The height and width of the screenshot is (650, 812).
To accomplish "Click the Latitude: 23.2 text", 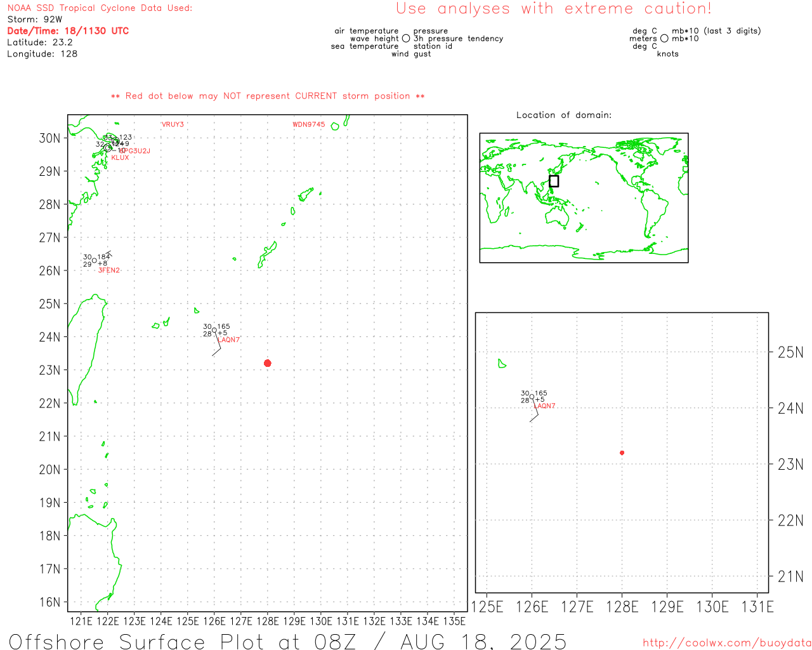I will click(x=40, y=43).
